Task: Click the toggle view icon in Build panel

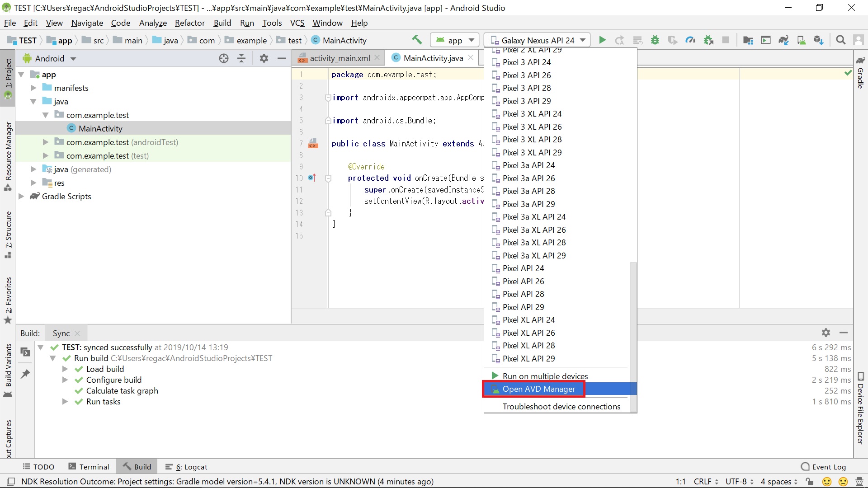Action: 25,352
